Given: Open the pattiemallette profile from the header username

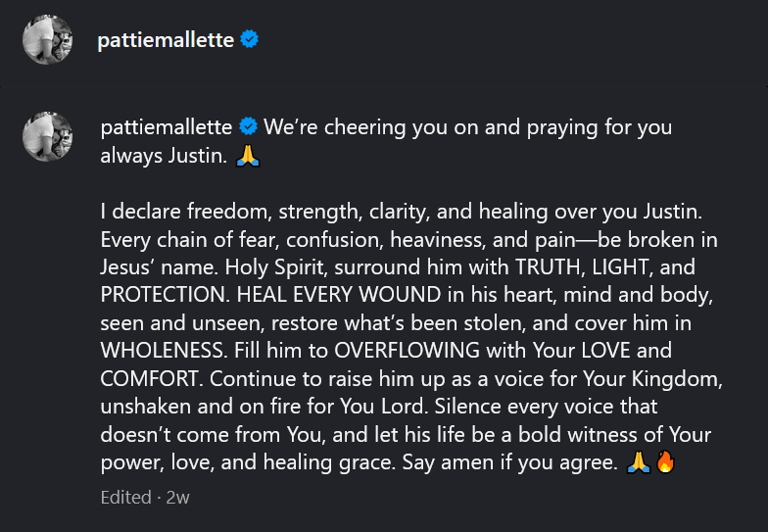Looking at the screenshot, I should point(167,40).
